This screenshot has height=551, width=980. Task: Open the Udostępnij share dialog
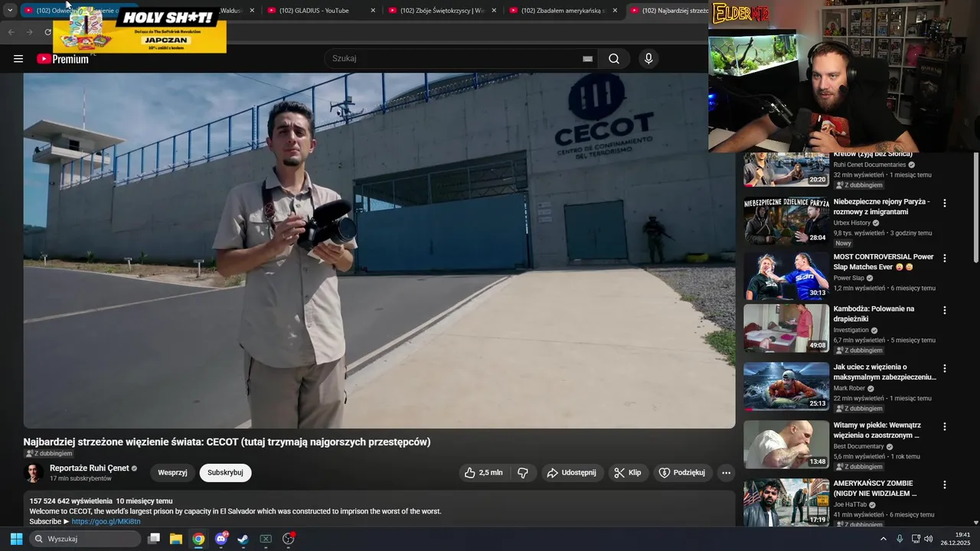[x=571, y=473]
